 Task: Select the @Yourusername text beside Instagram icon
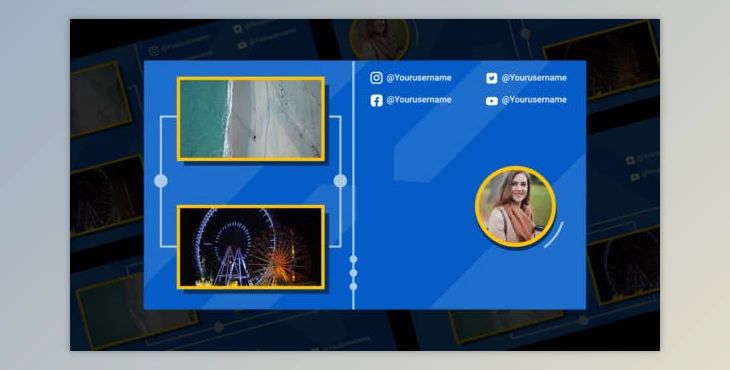tap(419, 78)
